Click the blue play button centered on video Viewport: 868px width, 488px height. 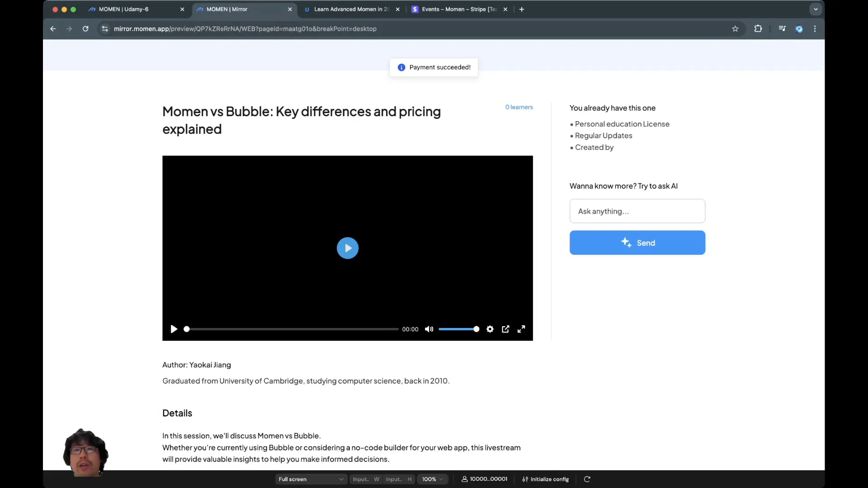coord(347,248)
